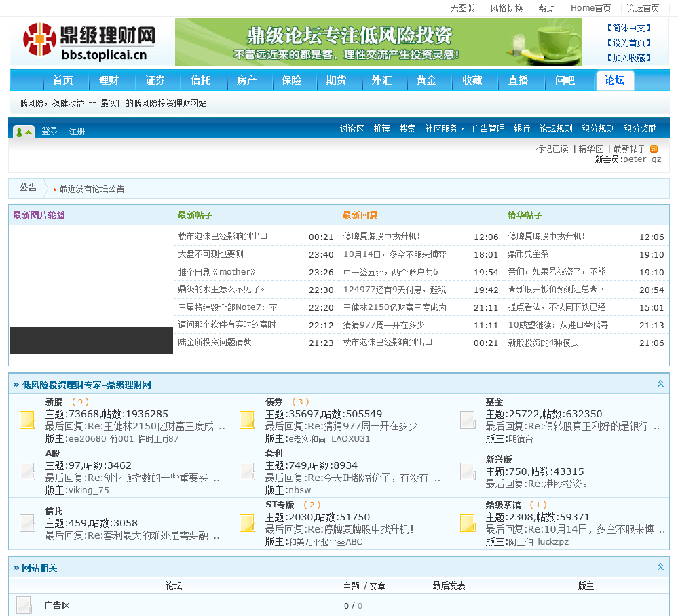Open the 新兴版 forum folder icon
This screenshot has width=678, height=616.
[468, 471]
